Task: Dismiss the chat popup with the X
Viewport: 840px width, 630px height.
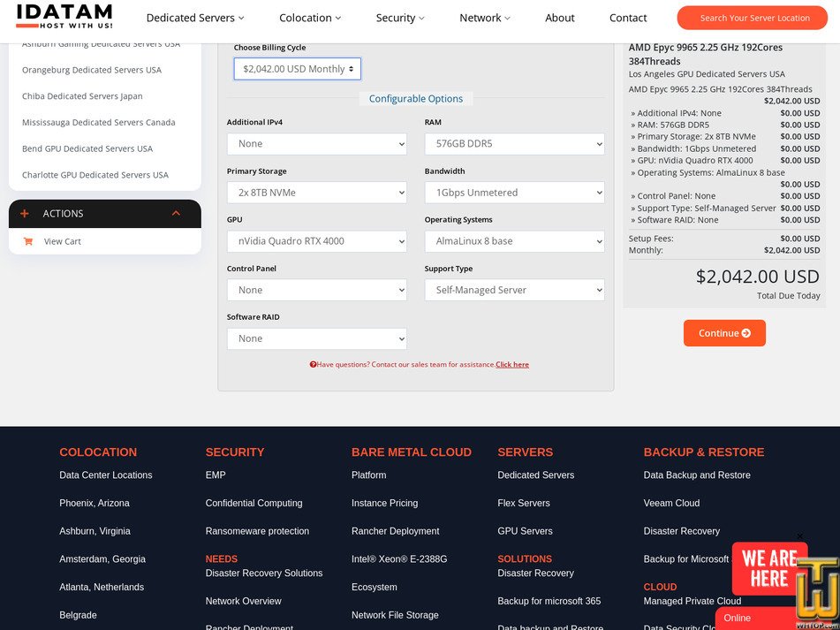Action: pyautogui.click(x=800, y=536)
